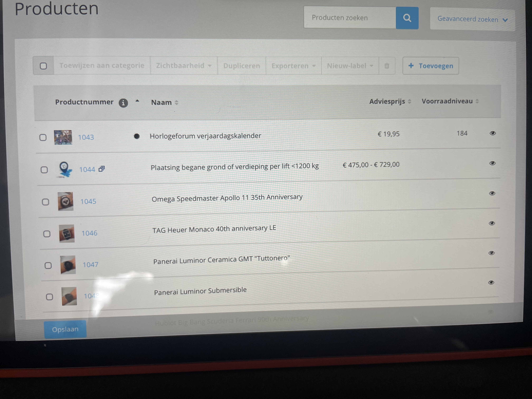Viewport: 532px width, 399px height.
Task: Click the Toevoegen button
Action: (x=431, y=66)
